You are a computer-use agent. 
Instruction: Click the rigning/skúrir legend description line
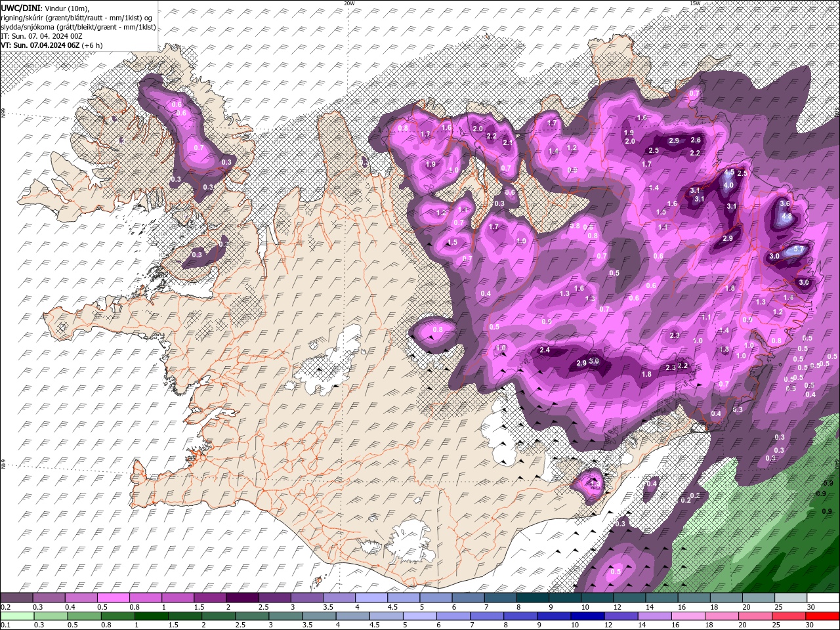76,17
